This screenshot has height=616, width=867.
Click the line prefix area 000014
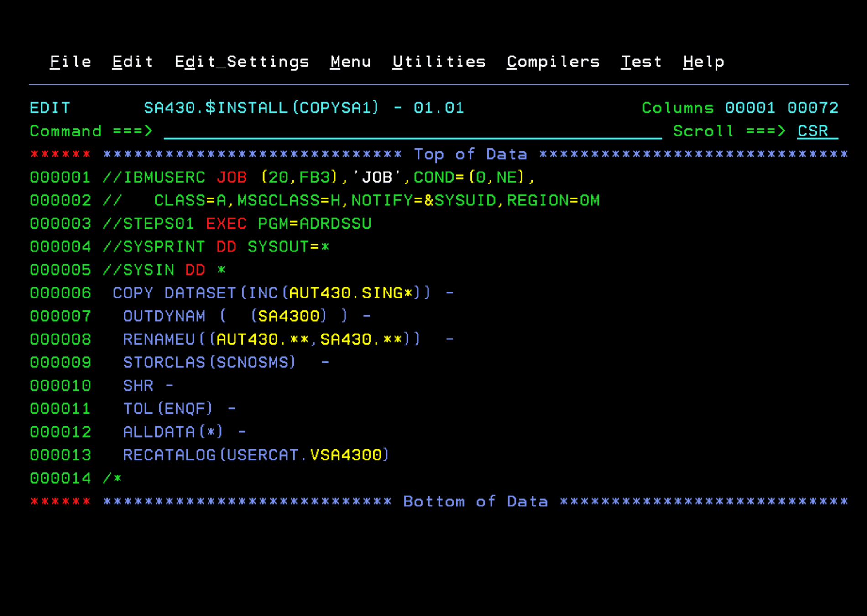(60, 478)
